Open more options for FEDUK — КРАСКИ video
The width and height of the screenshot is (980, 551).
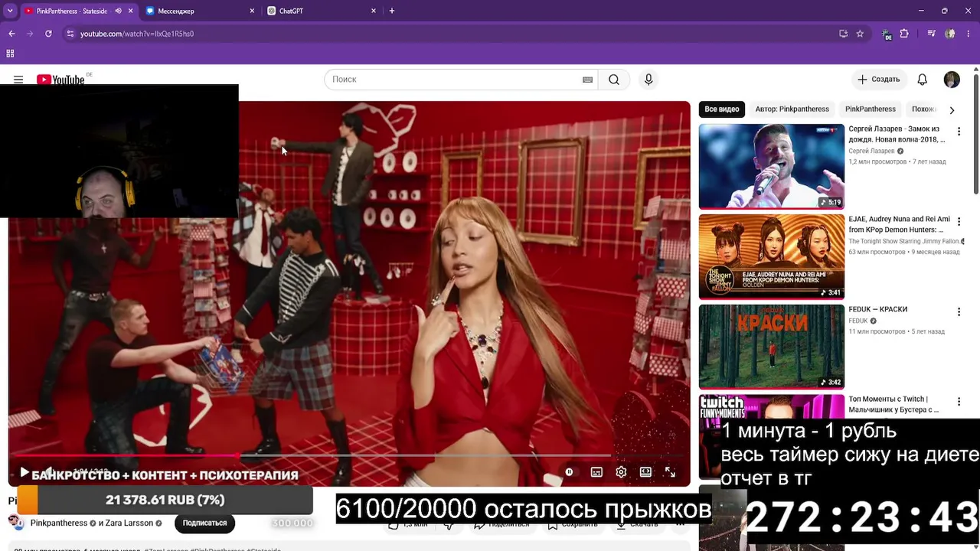pos(959,312)
